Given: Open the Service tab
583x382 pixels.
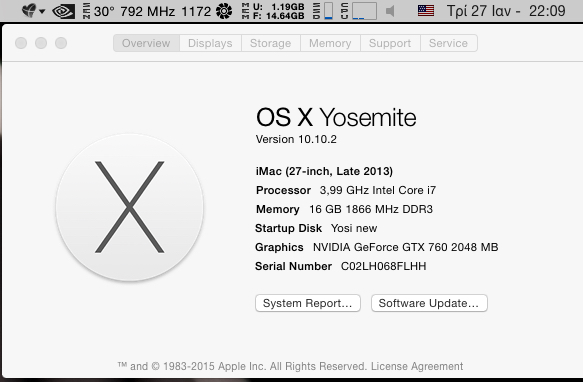Looking at the screenshot, I should pos(448,43).
